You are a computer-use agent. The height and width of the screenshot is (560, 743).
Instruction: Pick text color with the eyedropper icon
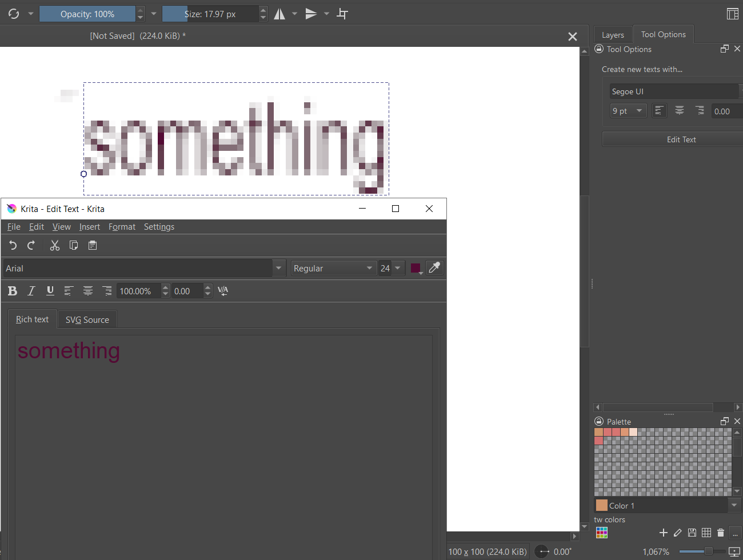pos(435,268)
